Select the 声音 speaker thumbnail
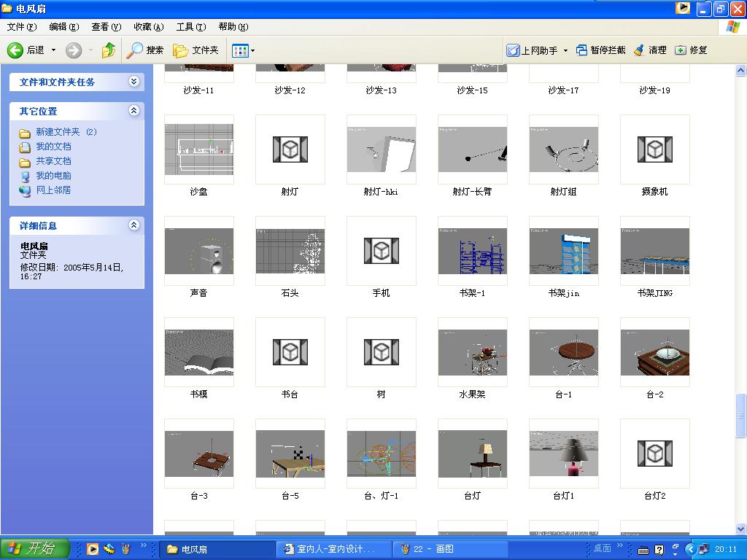Screen dimensions: 747x560 [x=199, y=251]
